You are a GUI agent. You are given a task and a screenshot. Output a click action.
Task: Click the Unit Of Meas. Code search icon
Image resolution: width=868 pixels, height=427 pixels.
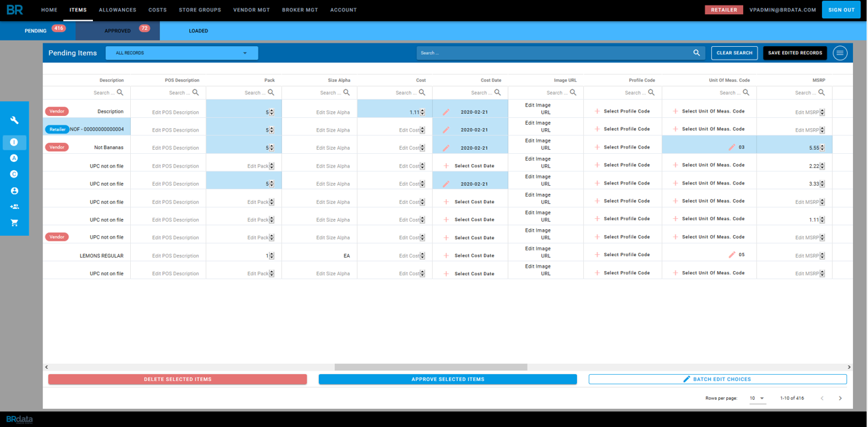click(746, 92)
